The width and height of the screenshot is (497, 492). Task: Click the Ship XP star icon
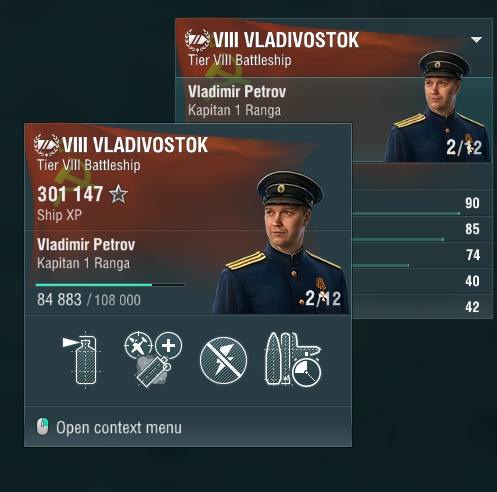click(x=118, y=194)
